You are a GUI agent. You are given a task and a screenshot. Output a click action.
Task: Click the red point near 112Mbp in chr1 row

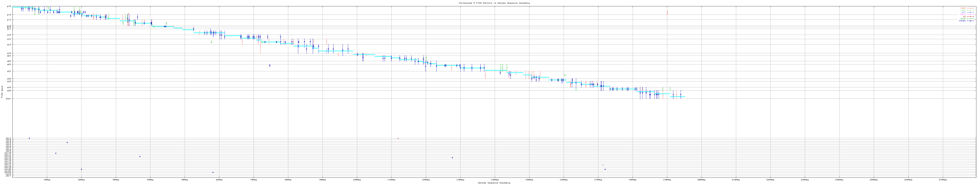[398, 138]
